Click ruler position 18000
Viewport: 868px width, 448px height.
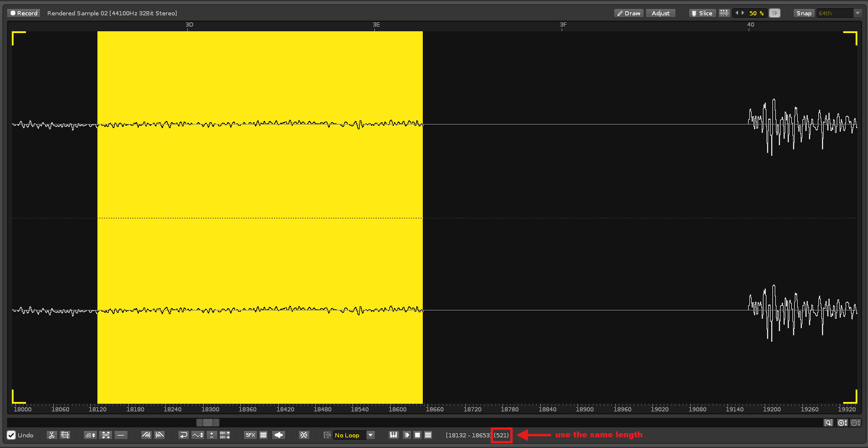click(22, 409)
